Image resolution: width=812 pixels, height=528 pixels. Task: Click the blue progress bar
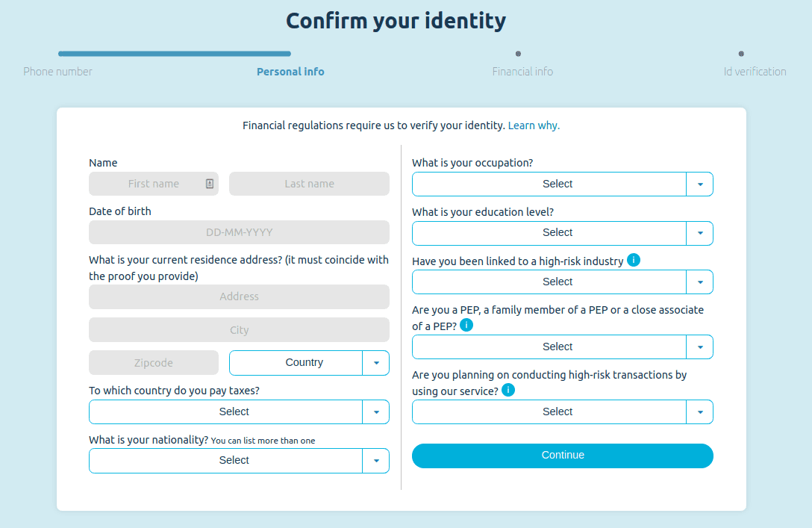pyautogui.click(x=175, y=53)
